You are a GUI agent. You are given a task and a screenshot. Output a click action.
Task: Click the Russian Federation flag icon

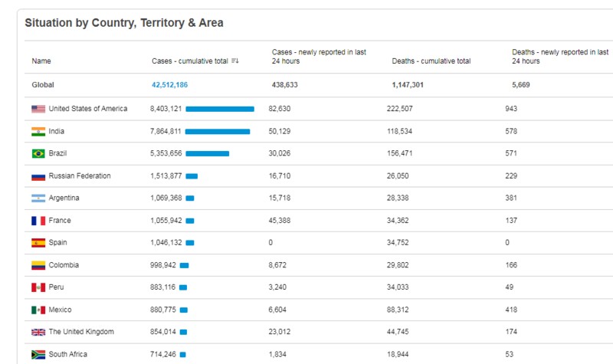tap(38, 176)
